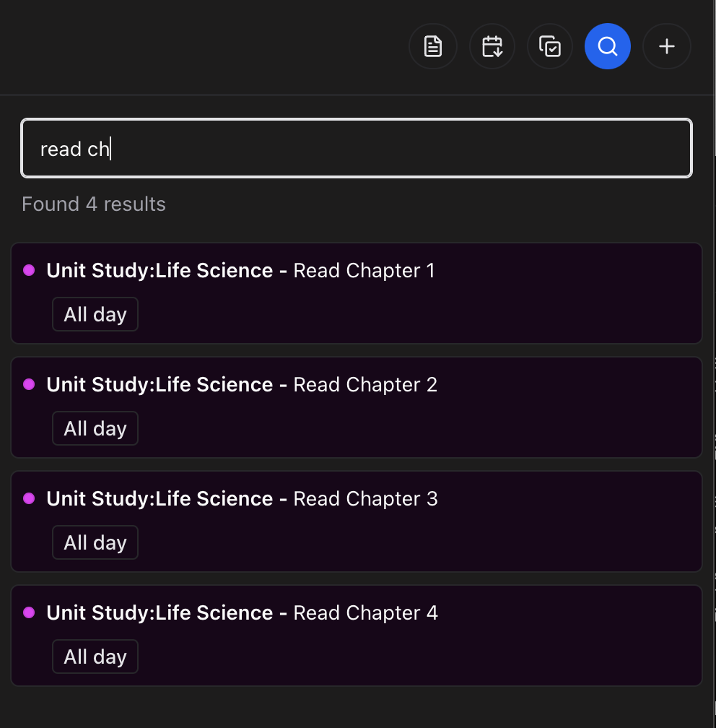Click the All day badge under Chapter 3
This screenshot has height=728, width=716.
pos(95,543)
